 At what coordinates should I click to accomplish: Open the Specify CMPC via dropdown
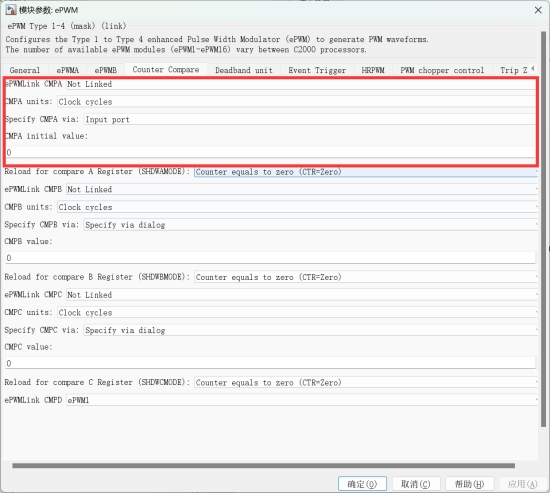[310, 330]
